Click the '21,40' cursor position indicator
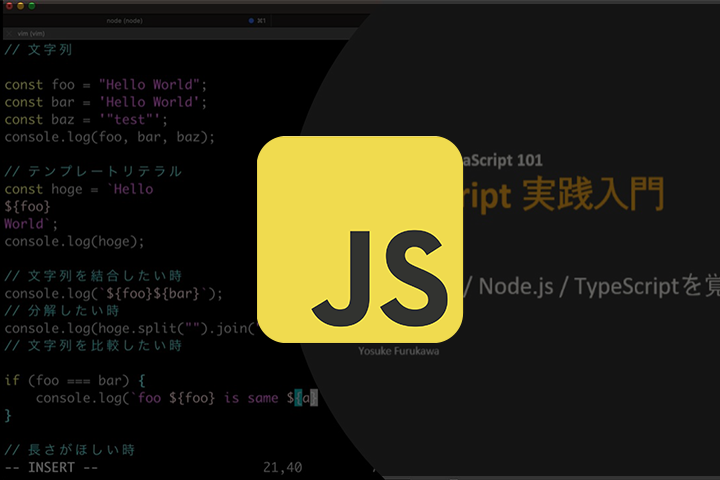This screenshot has width=720, height=480. pos(282,468)
